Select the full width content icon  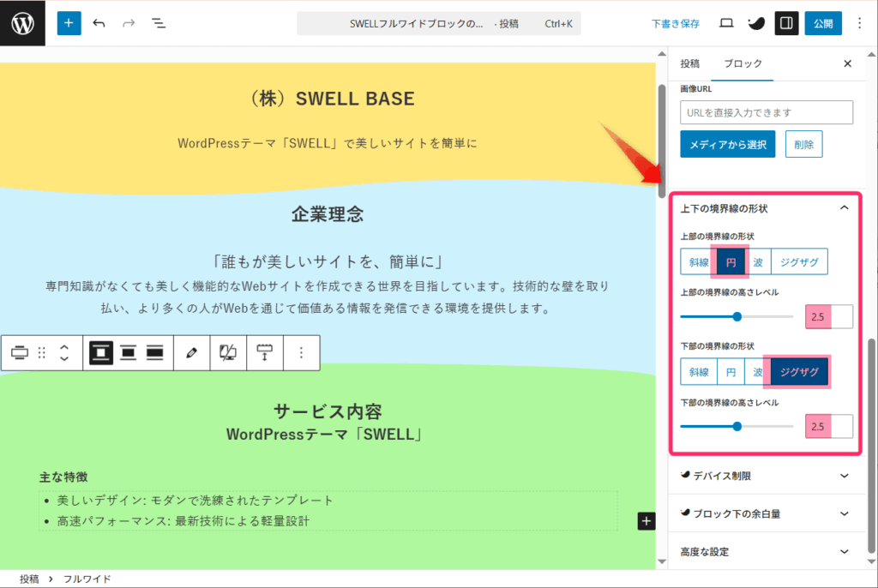coord(154,353)
